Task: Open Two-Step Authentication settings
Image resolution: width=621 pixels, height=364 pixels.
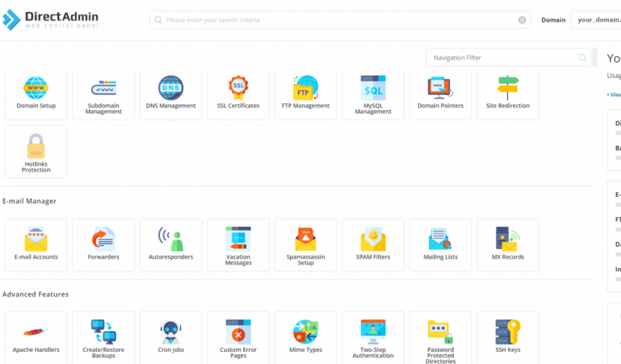Action: pyautogui.click(x=373, y=337)
